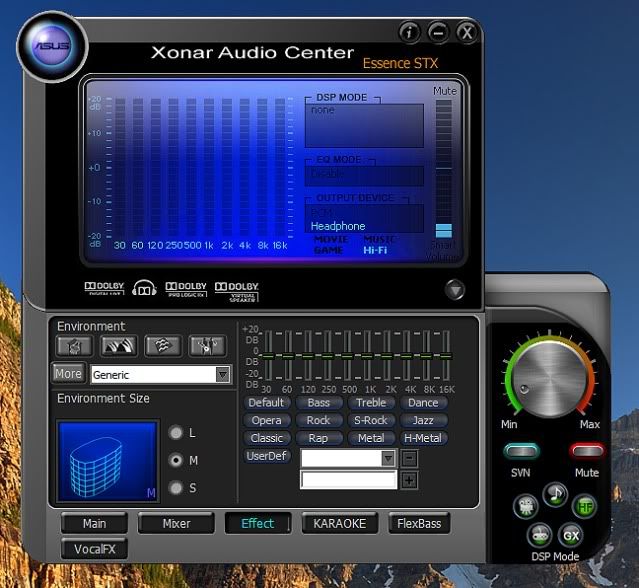639x588 pixels.
Task: Apply the Default EQ preset
Action: tap(266, 403)
